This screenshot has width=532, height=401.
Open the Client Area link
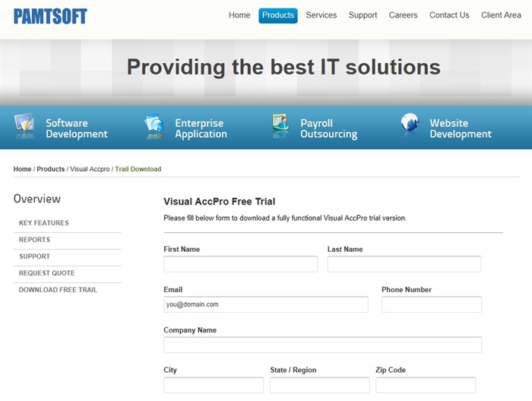click(x=501, y=15)
